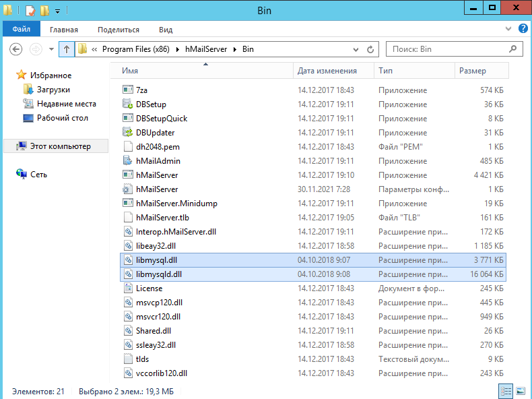Click the Shared.dll icon

pos(127,330)
